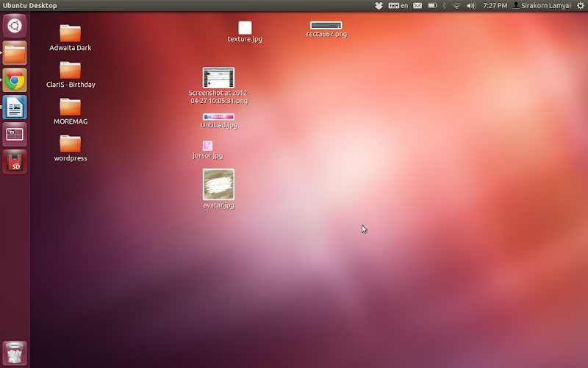This screenshot has width=588, height=368.
Task: Open the system gear session menu
Action: pyautogui.click(x=581, y=6)
